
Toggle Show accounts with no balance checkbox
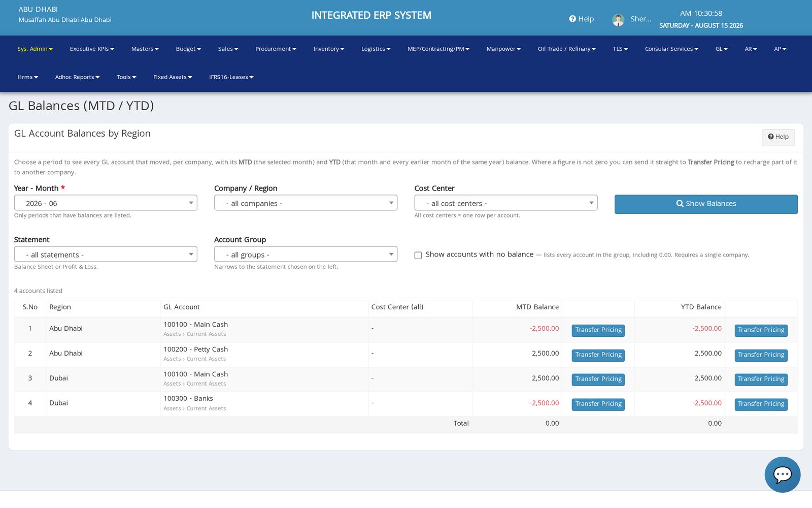pos(418,255)
